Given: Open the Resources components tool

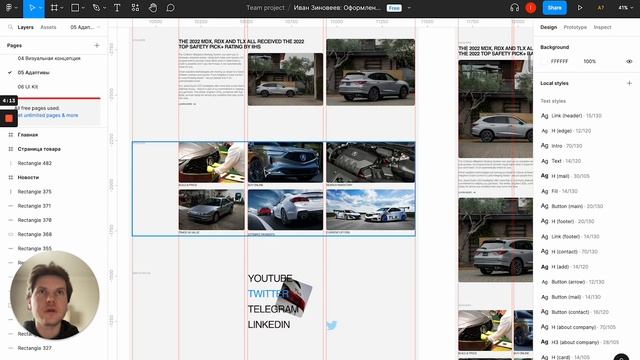Looking at the screenshot, I should point(135,8).
